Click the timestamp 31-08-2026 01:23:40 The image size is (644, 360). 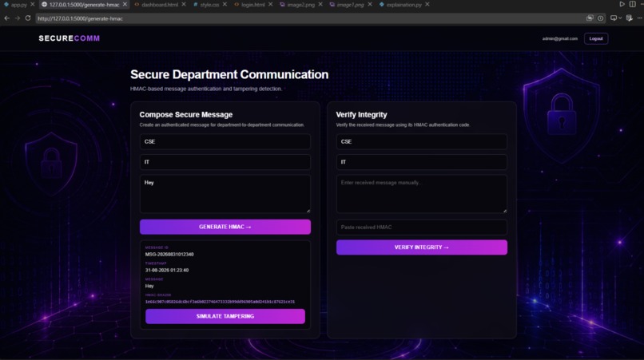tap(167, 270)
